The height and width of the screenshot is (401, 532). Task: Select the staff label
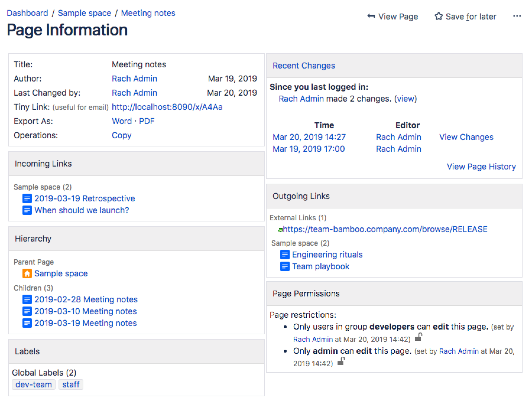tap(71, 384)
